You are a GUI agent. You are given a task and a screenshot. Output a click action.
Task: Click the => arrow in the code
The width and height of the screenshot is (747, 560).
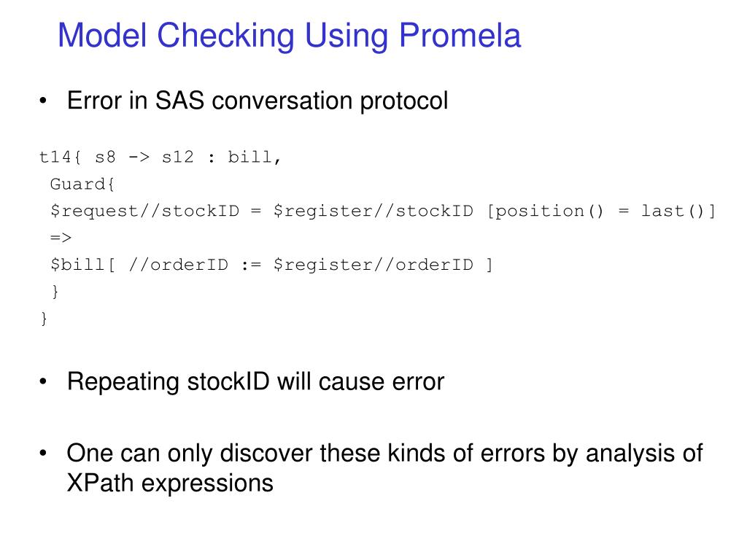tap(61, 237)
